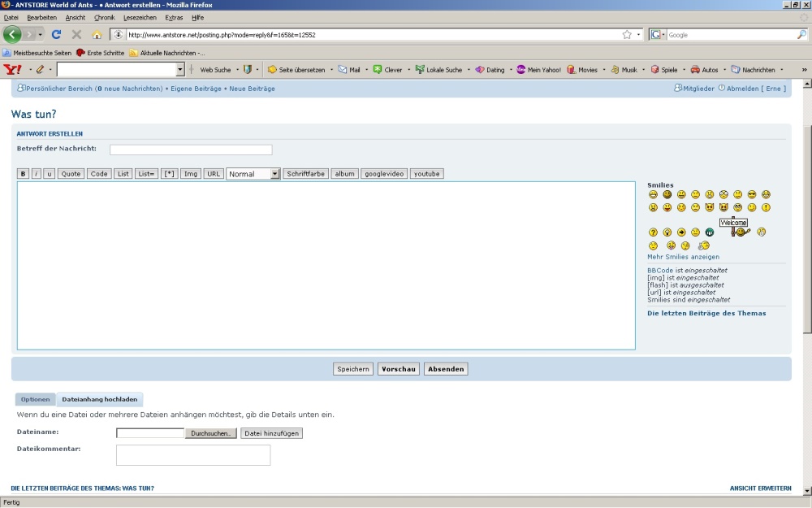Open the back-history dropdown arrow
Image resolution: width=812 pixels, height=508 pixels.
point(39,35)
